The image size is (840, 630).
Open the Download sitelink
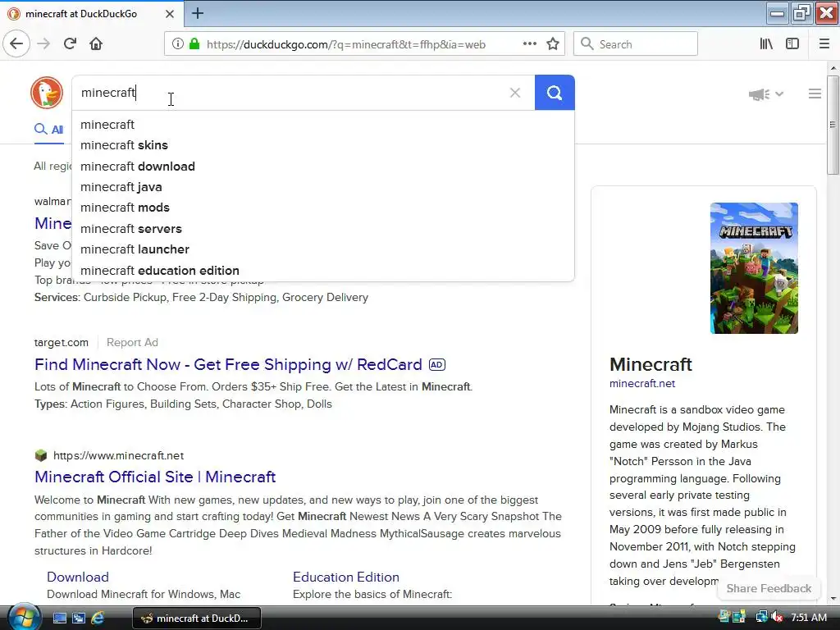click(x=78, y=577)
